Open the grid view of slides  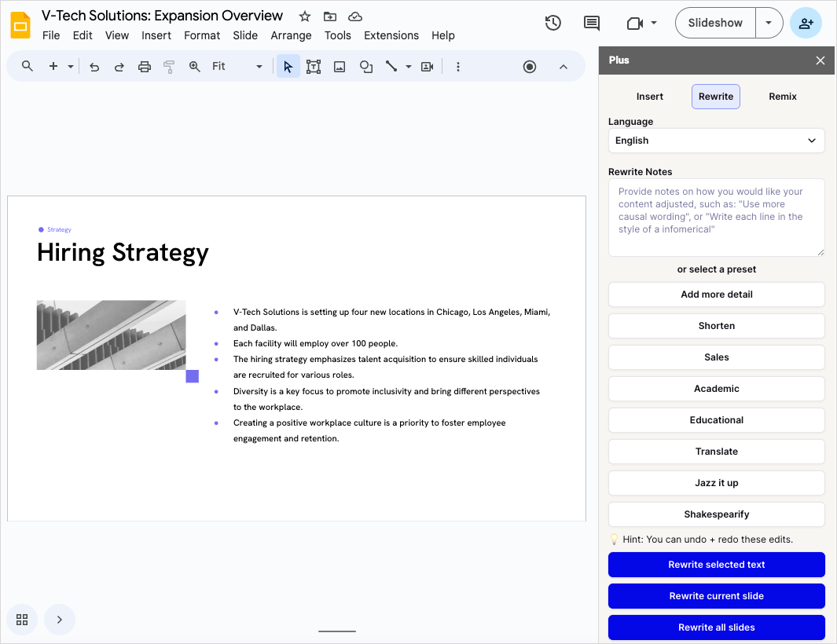[x=22, y=620]
